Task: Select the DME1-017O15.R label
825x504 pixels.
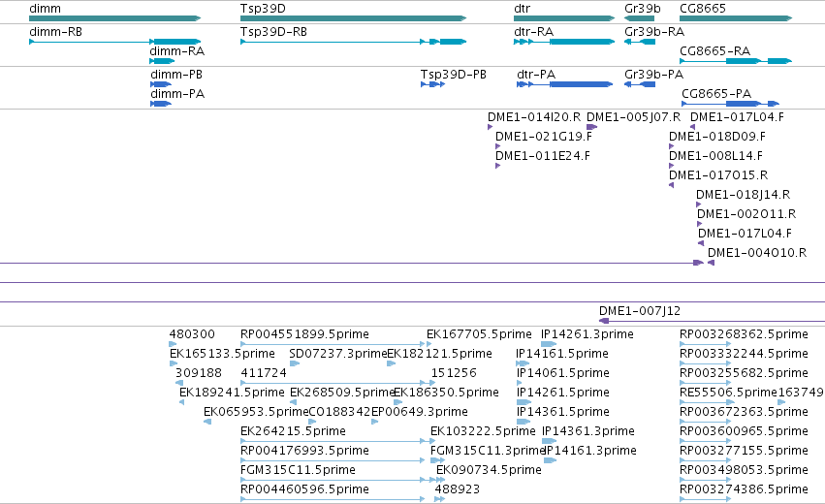Action: coord(718,175)
